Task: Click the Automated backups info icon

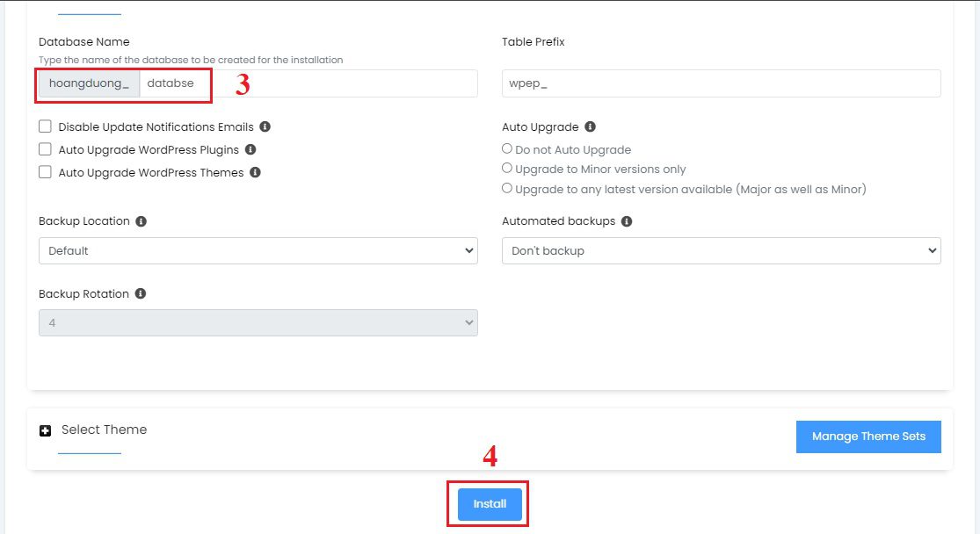Action: 627,221
